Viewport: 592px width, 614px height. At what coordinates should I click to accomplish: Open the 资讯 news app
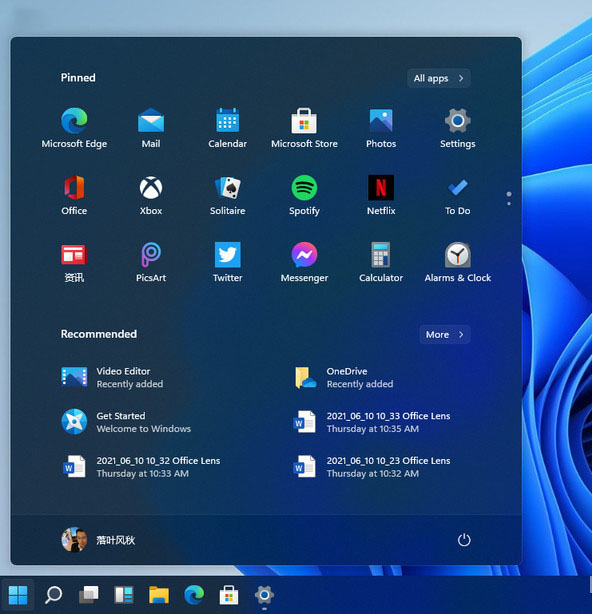click(74, 262)
